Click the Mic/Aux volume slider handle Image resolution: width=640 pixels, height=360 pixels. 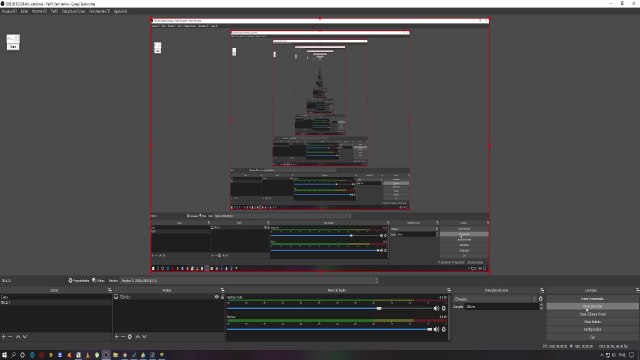click(429, 329)
